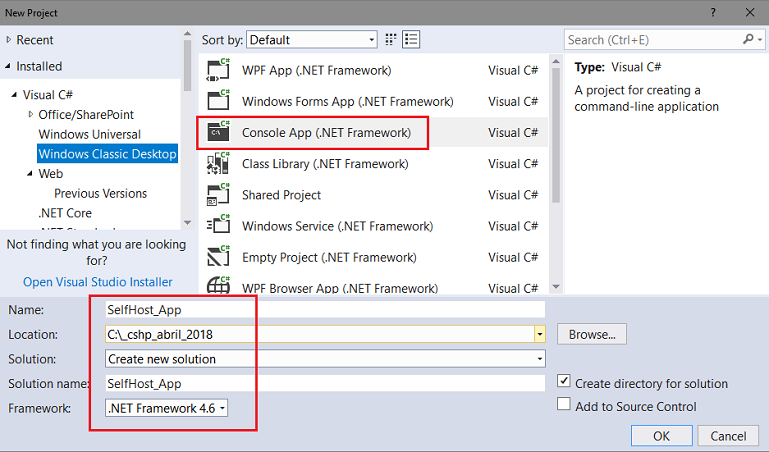Collapse the Web tree node
This screenshot has height=452, width=769.
[30, 173]
